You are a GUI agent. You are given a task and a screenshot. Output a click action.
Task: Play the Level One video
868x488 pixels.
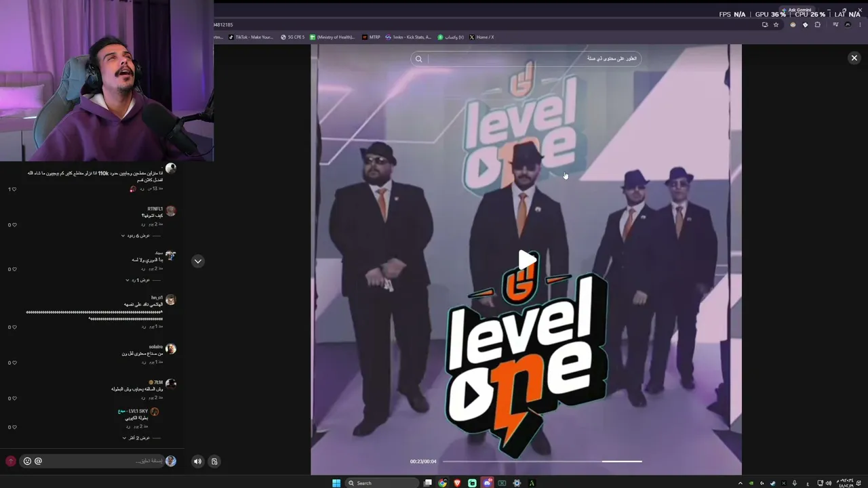(x=527, y=260)
